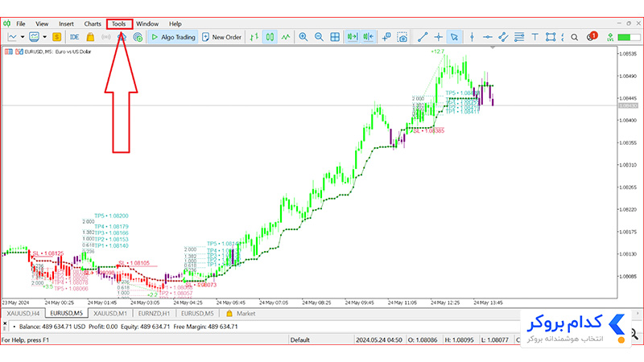Click the Signals broadcast icon
Screen dimensions: 644x362
(x=106, y=37)
